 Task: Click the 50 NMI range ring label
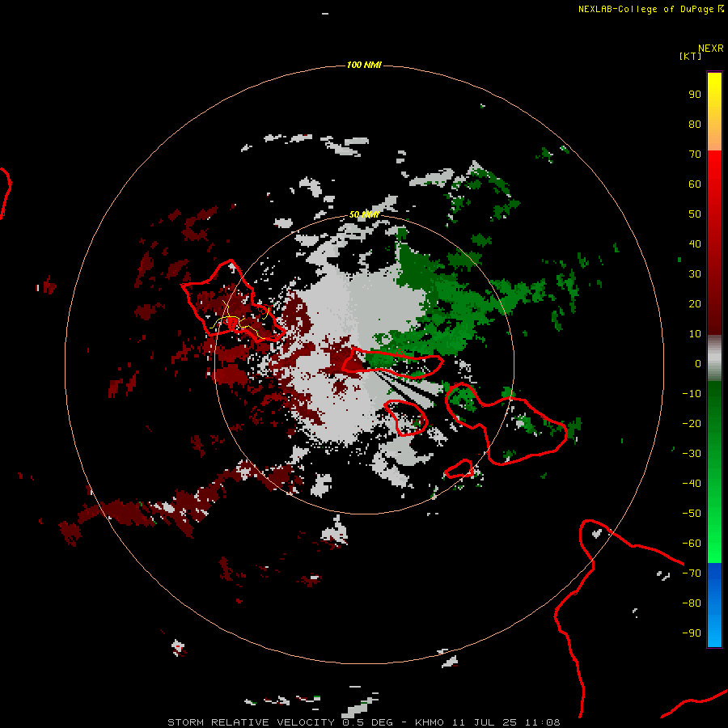coord(364,214)
